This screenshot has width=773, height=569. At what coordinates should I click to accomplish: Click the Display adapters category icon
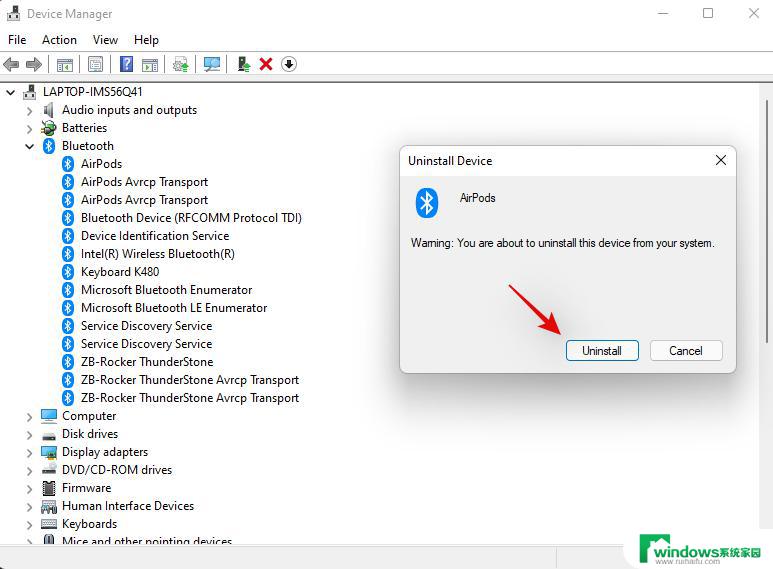49,452
